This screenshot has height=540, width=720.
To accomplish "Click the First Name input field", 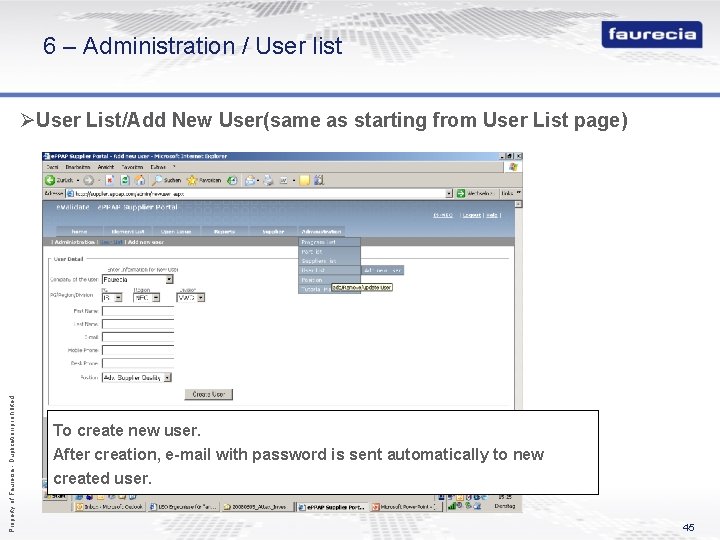I will click(x=138, y=311).
